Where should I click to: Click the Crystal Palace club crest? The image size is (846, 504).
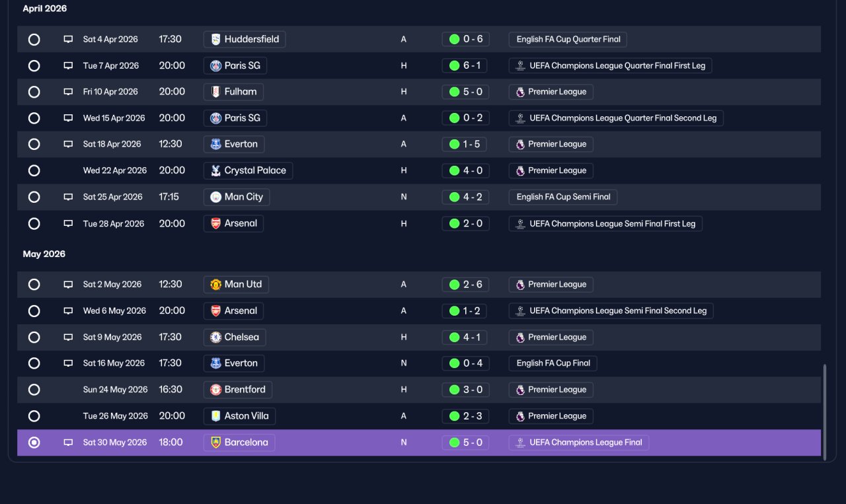[x=215, y=170]
